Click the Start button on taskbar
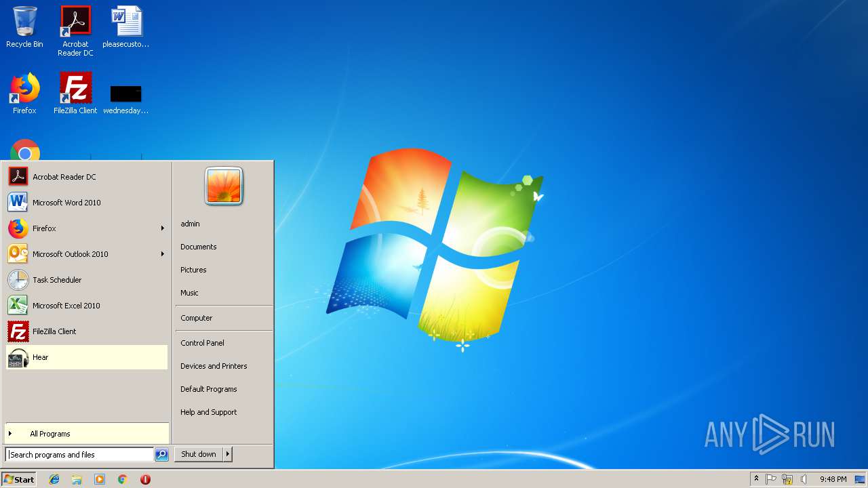This screenshot has width=868, height=488. point(19,479)
